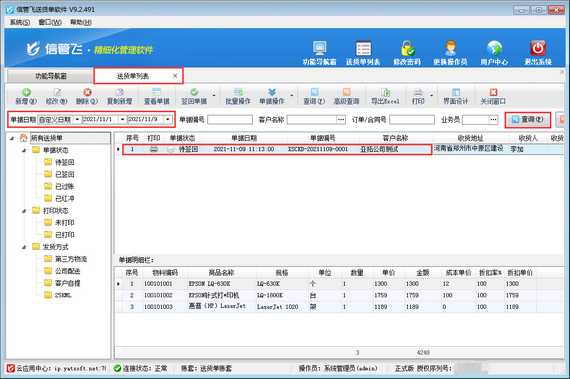Click 导出Excel export icon

pos(385,92)
